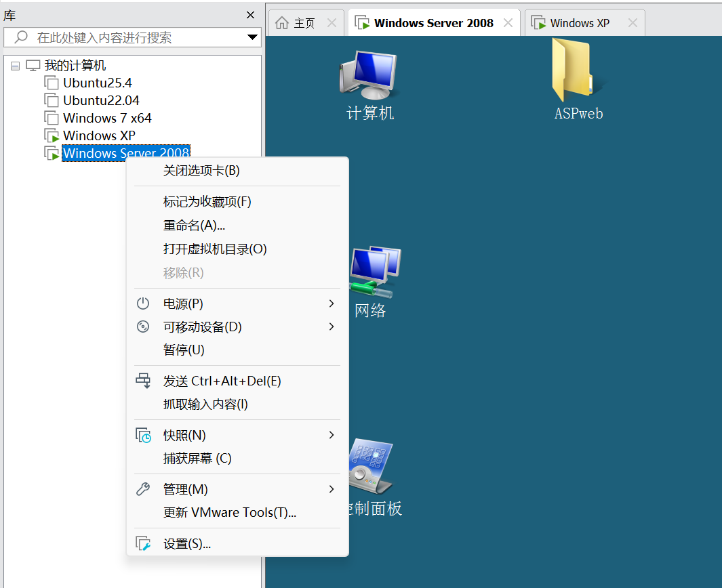Viewport: 722px width, 588px height.
Task: Select 发送 Ctrl+Alt+Del(E) menu entry
Action: pos(237,381)
